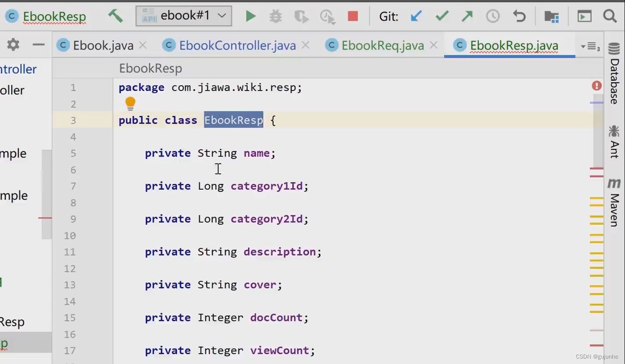This screenshot has height=364, width=625.
Task: Stop the running application
Action: point(353,16)
